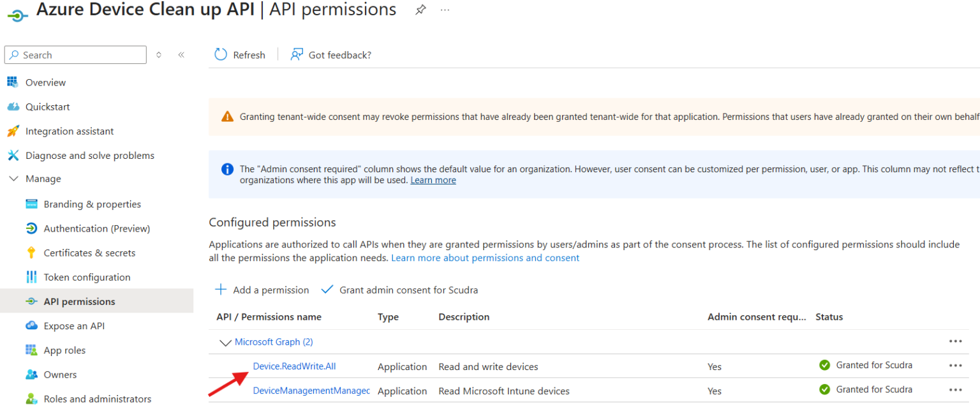The width and height of the screenshot is (980, 409).
Task: Click the Integration assistant rocket icon
Action: [13, 131]
